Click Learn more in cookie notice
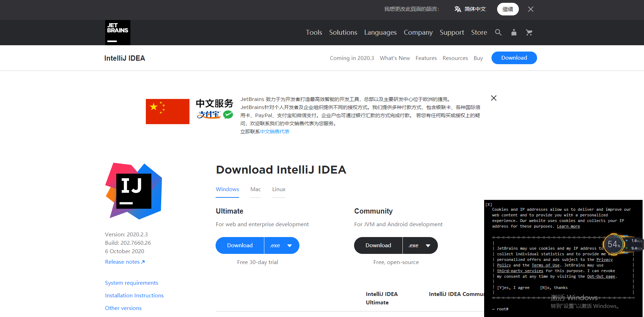Viewport: 644px width, 317px height. click(x=568, y=227)
